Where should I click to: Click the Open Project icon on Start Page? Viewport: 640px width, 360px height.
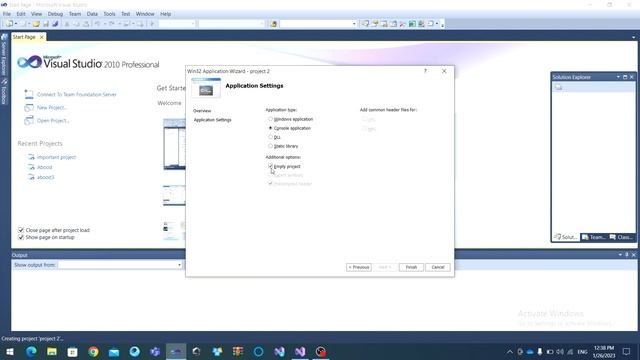[x=29, y=120]
